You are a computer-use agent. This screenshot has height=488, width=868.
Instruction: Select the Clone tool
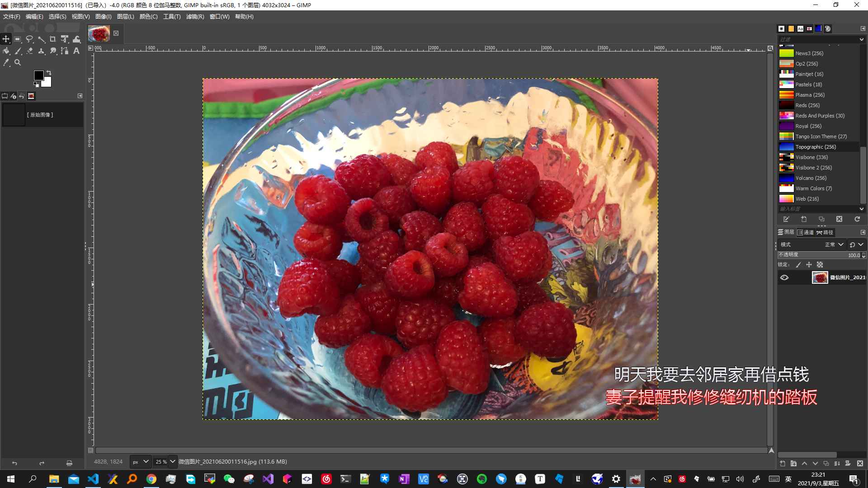[41, 51]
